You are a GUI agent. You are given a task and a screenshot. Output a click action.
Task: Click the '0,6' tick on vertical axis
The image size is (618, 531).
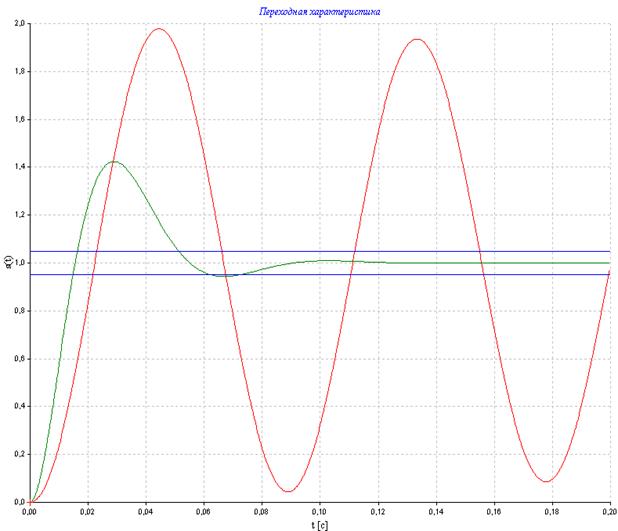pyautogui.click(x=20, y=359)
